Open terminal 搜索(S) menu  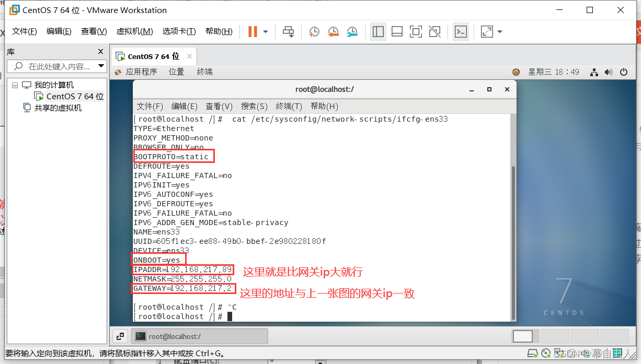[254, 106]
